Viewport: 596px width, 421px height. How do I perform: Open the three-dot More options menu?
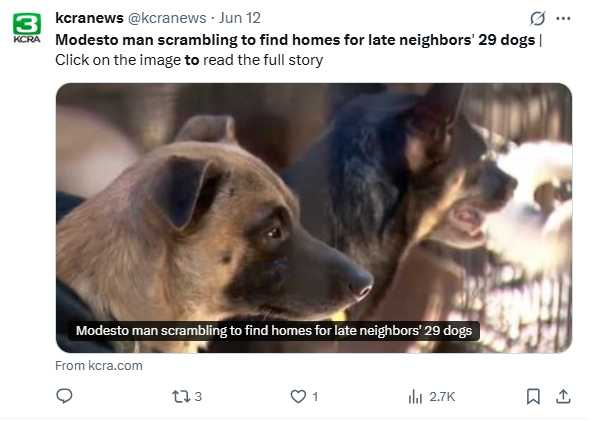(563, 18)
